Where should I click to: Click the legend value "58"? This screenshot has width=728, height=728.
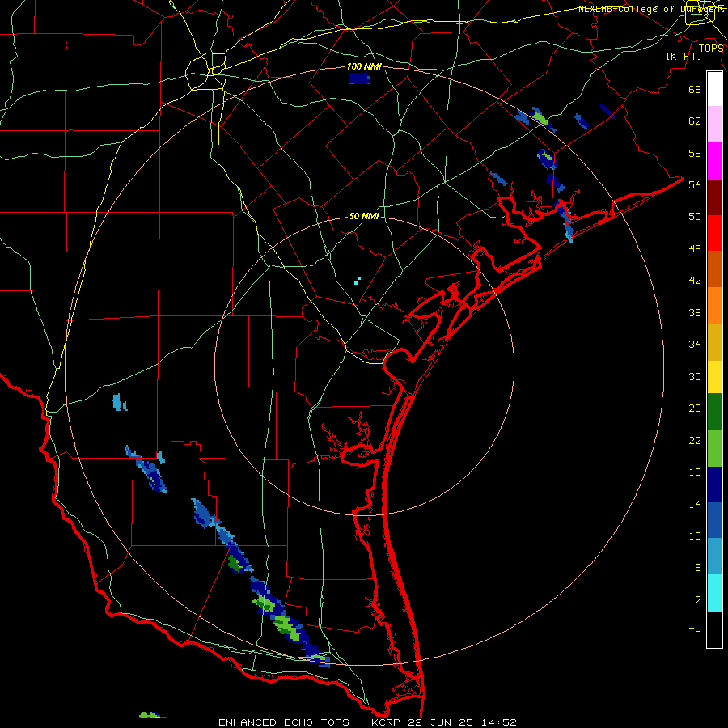pos(695,153)
